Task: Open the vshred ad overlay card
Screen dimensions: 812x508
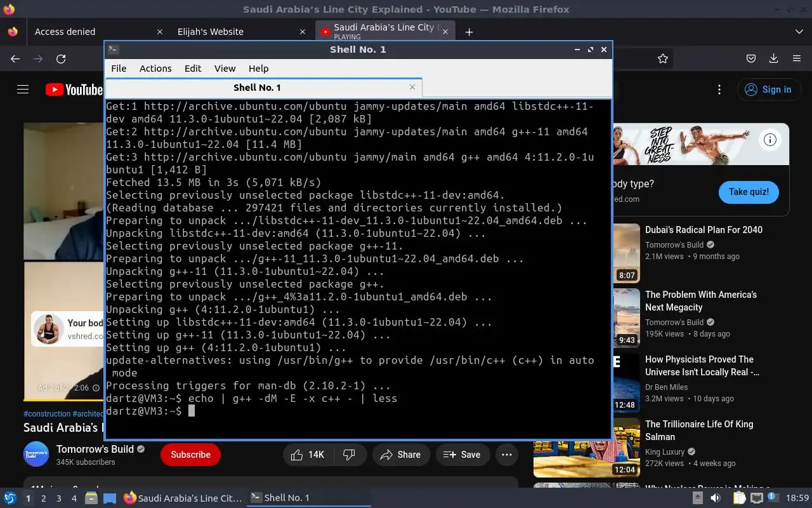Action: (x=67, y=329)
